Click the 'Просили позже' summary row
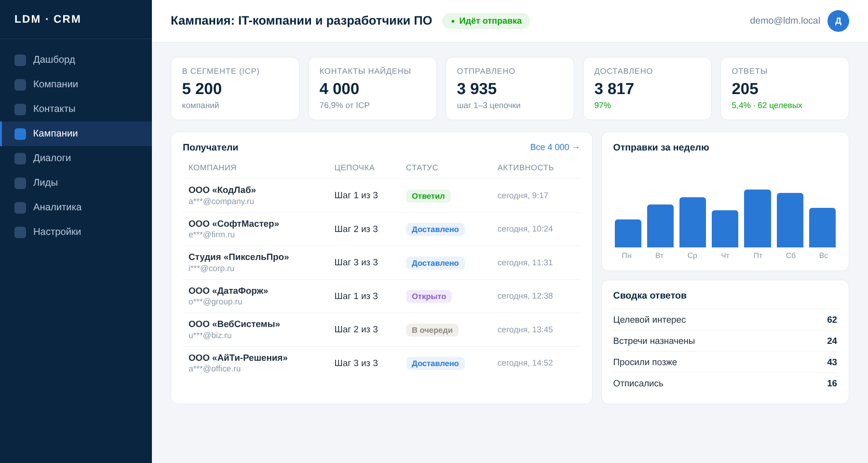This screenshot has height=463, width=868. click(725, 362)
